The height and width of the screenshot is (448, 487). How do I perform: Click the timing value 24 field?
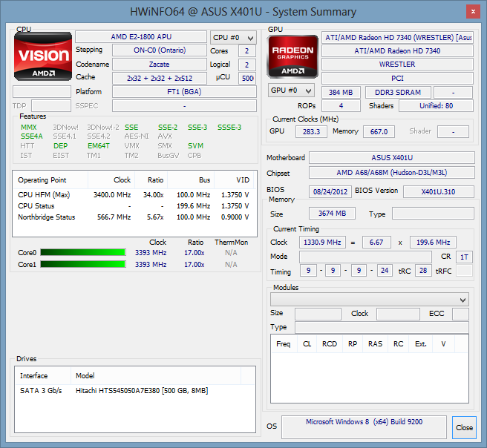tap(385, 271)
